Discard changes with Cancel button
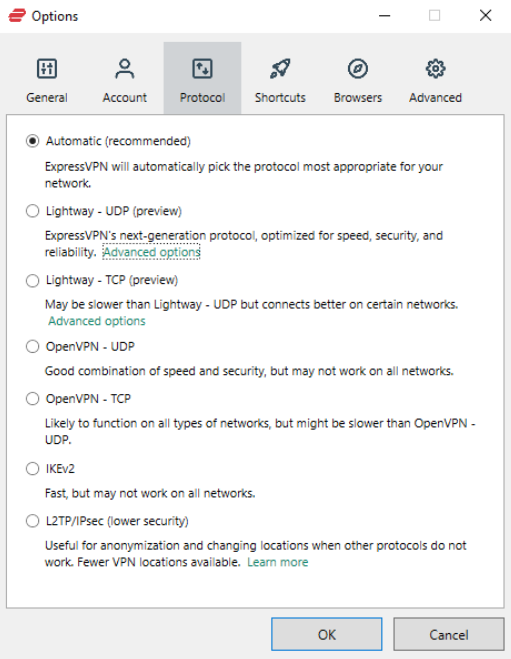The image size is (511, 659). pos(448,634)
